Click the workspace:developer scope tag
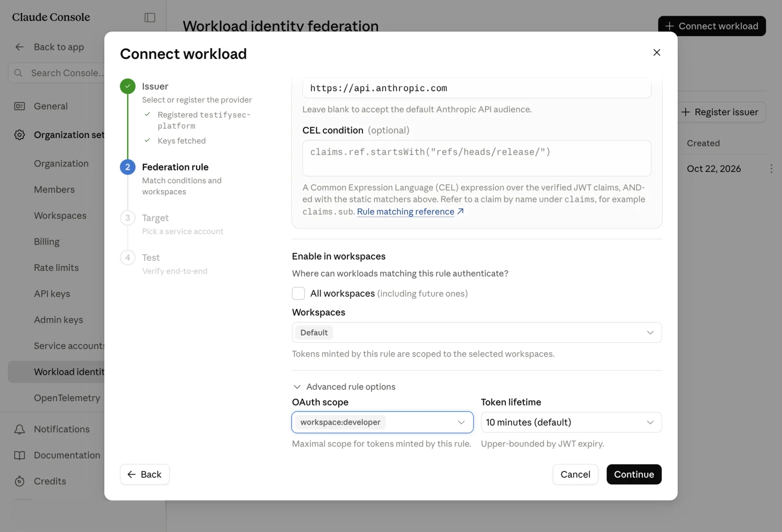The image size is (782, 532). coord(340,422)
